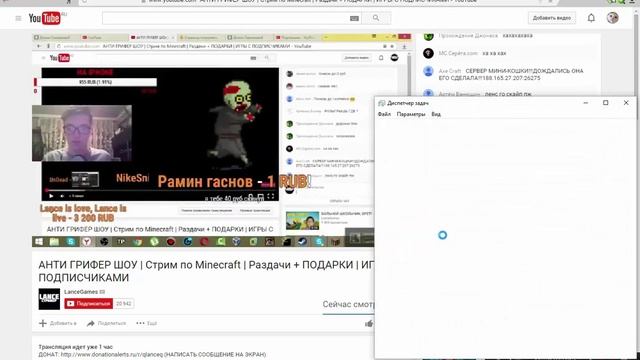
Task: Open File Explorer on the streamed taskbar
Action: point(54,242)
